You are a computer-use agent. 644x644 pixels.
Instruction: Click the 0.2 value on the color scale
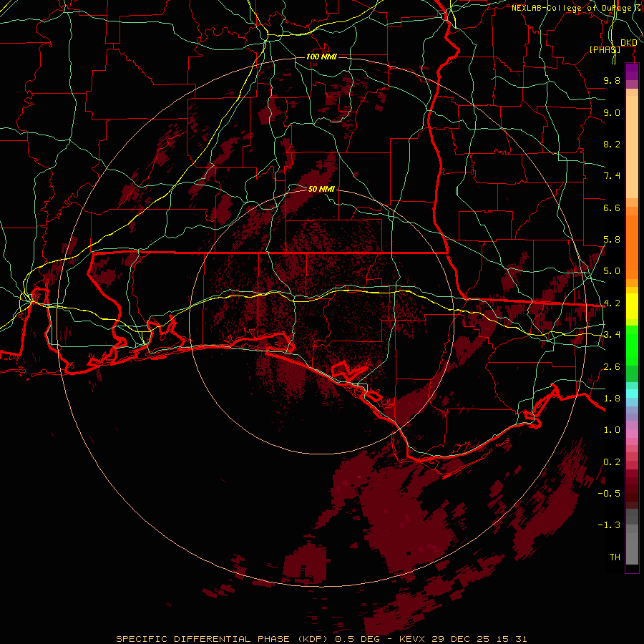click(612, 462)
